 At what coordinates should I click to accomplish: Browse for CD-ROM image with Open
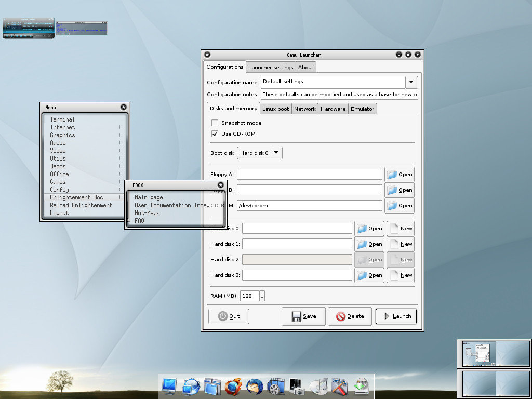(x=400, y=206)
